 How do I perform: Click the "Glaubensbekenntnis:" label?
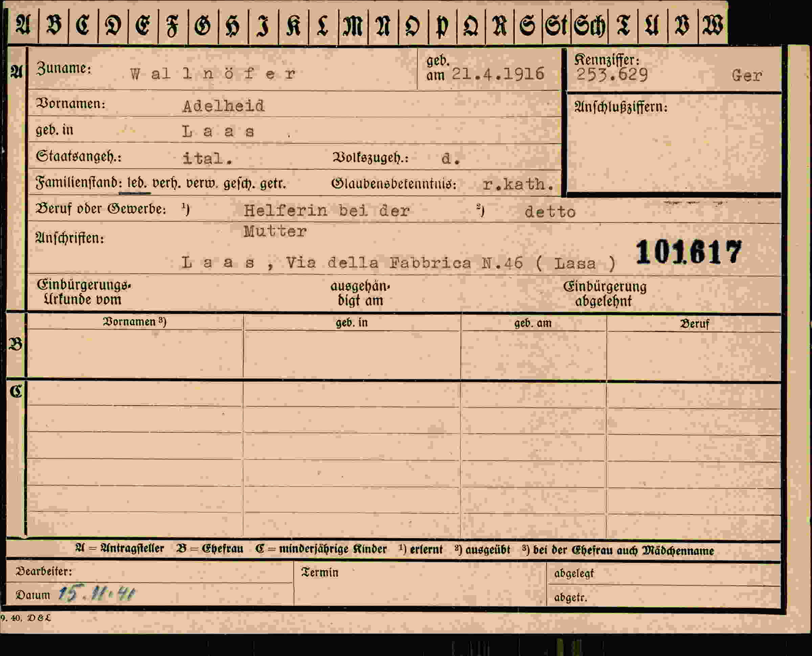click(x=394, y=184)
